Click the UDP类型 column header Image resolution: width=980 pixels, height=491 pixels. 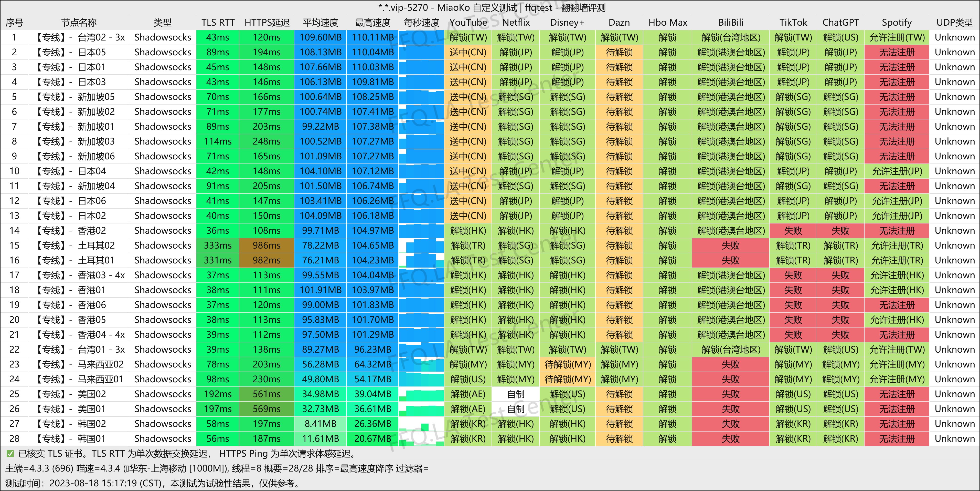(x=954, y=23)
